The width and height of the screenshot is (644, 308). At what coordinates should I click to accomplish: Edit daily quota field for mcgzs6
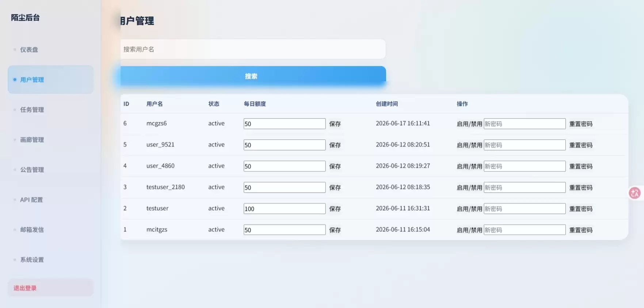pos(285,124)
